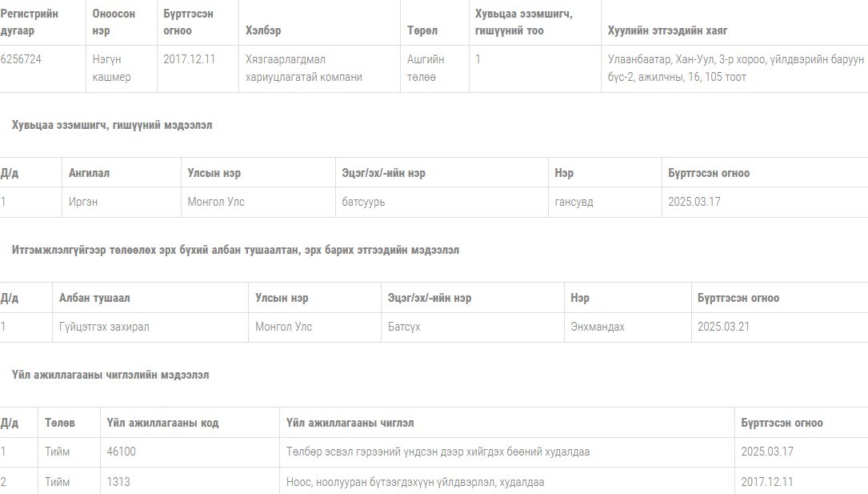
Task: Select the Иргэн category cell
Action: tap(83, 202)
